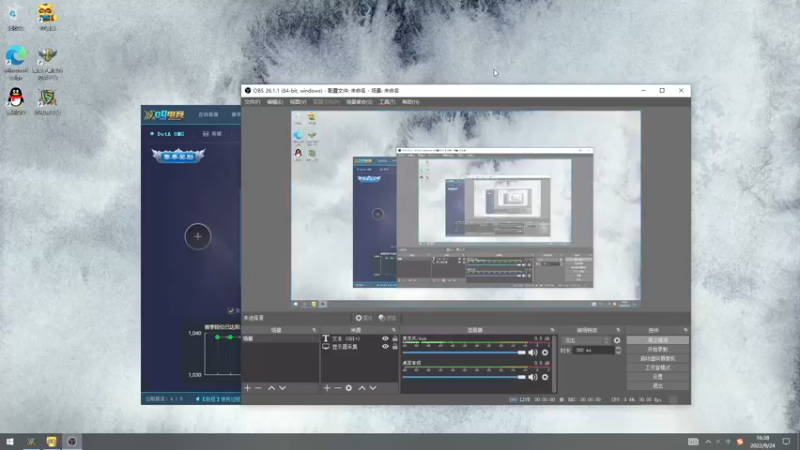The height and width of the screenshot is (450, 800).
Task: Open source Filters button above docks
Action: pos(388,318)
